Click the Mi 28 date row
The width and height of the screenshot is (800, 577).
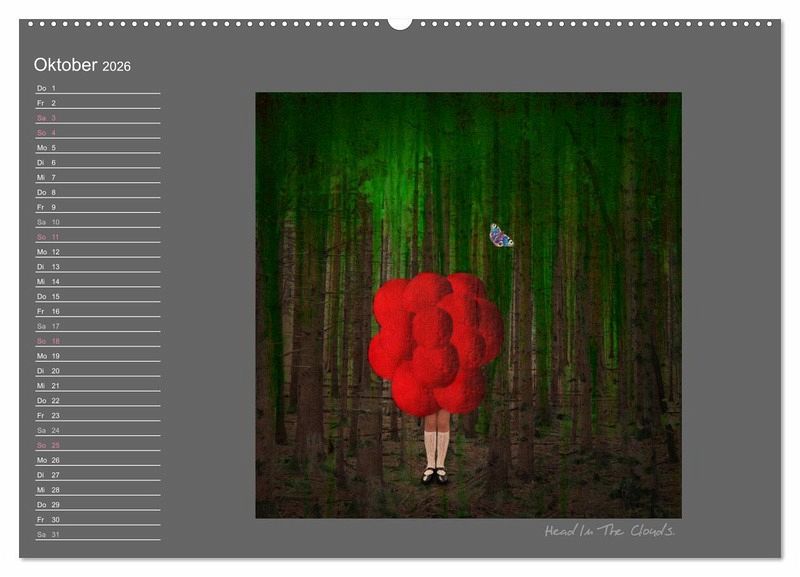point(97,490)
